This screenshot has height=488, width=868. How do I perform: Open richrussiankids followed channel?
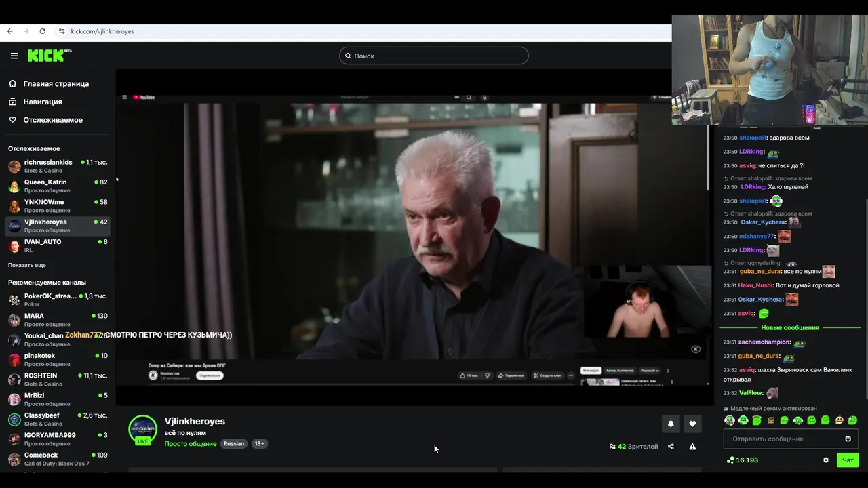58,166
